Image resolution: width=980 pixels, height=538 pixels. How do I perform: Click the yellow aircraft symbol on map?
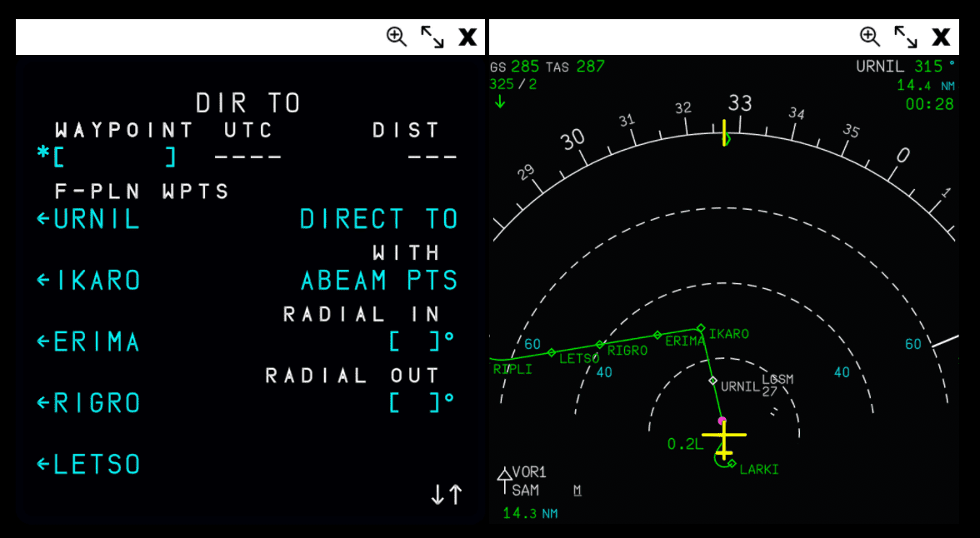[723, 436]
